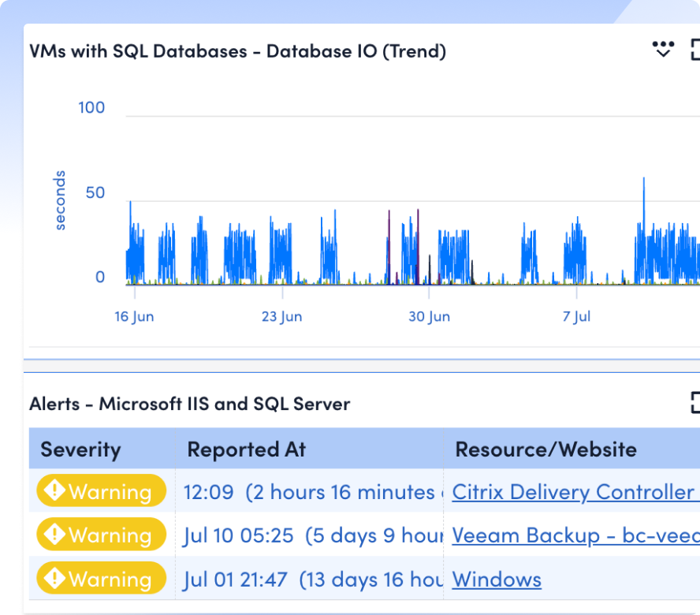700x615 pixels.
Task: Sort alerts by the Severity column
Action: tap(81, 449)
